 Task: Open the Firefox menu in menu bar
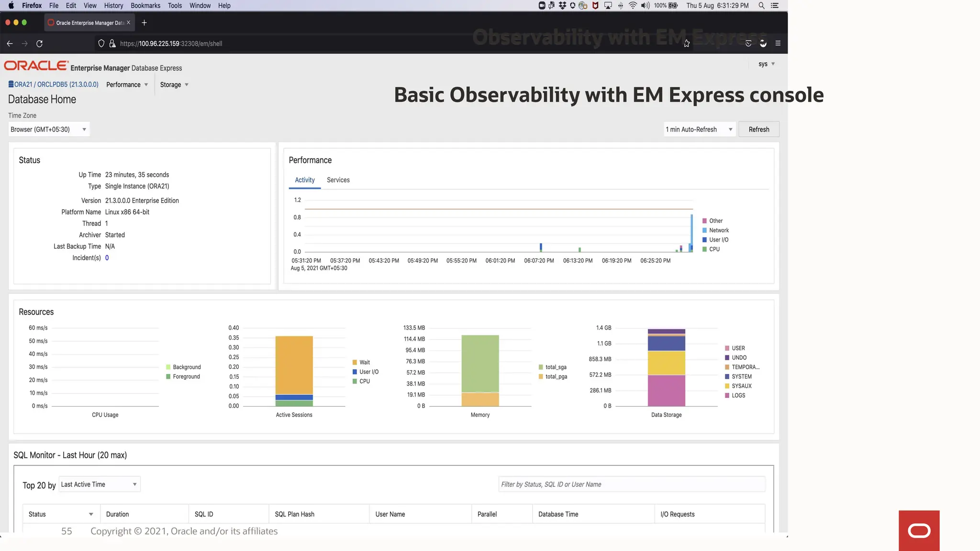pos(32,6)
